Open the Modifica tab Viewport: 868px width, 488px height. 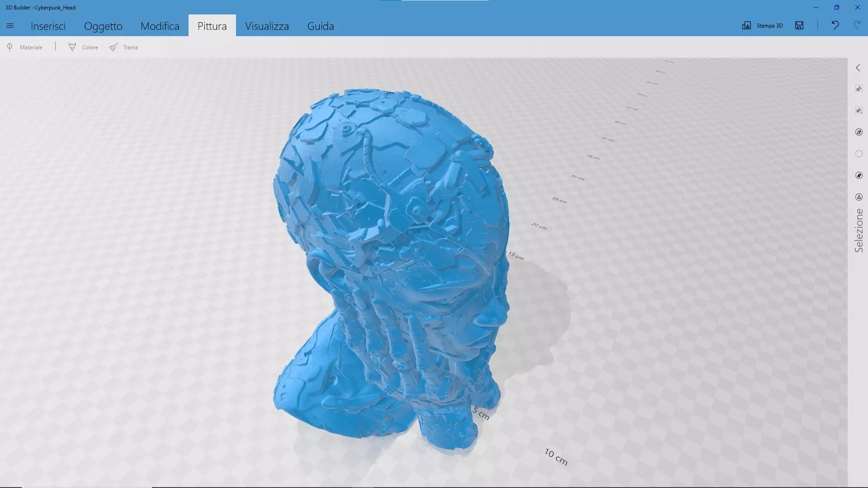coord(160,26)
